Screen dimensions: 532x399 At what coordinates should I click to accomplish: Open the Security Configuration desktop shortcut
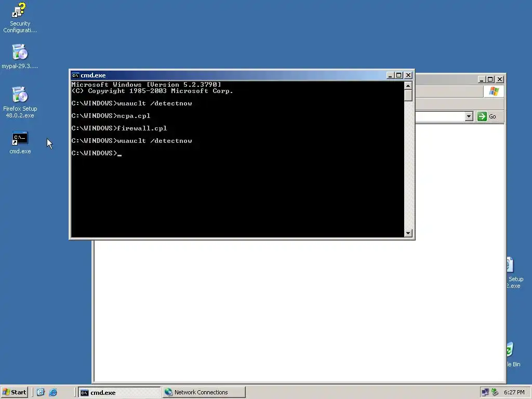[20, 18]
